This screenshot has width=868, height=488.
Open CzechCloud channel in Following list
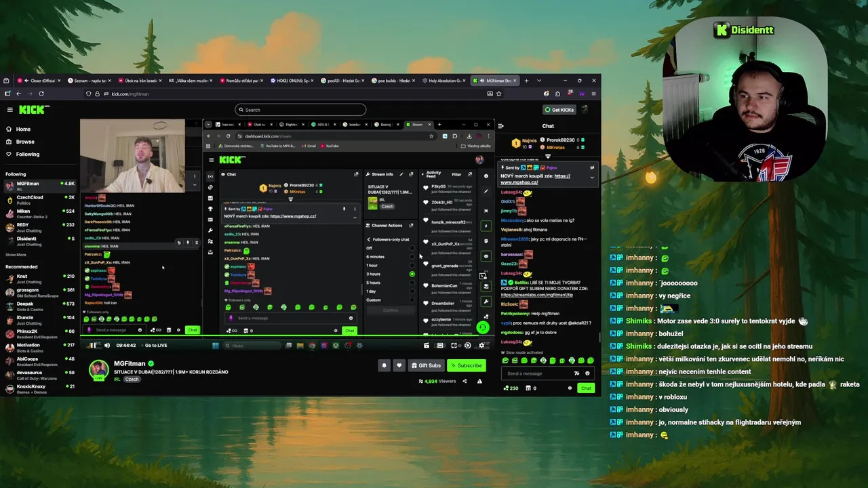pos(39,200)
